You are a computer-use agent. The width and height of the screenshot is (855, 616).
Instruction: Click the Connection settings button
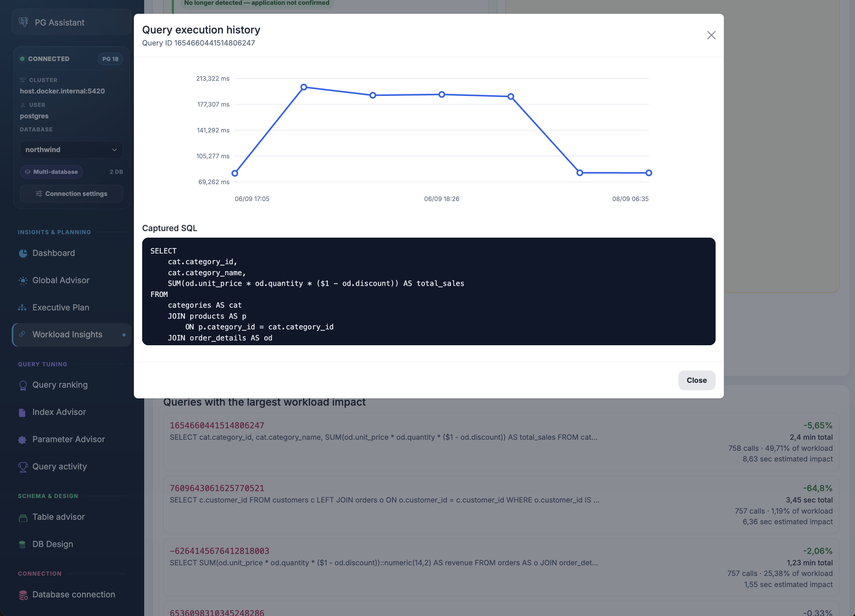(71, 193)
